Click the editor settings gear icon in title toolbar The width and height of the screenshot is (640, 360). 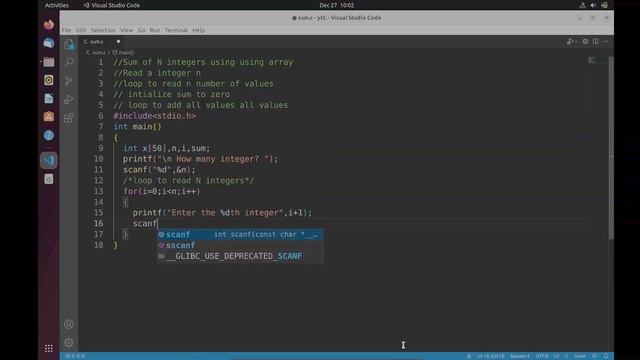coord(585,42)
